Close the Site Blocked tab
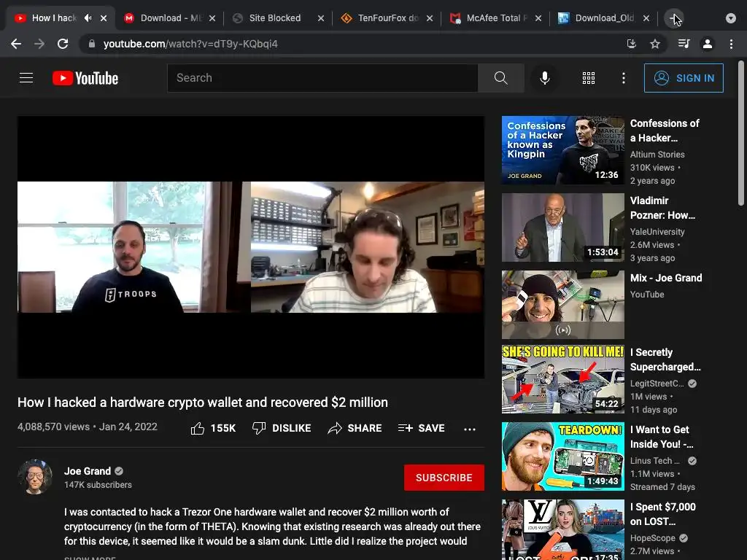The height and width of the screenshot is (560, 747). (x=321, y=18)
